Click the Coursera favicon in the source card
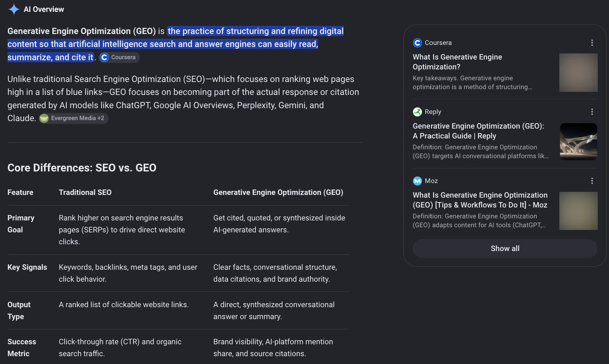 pos(417,43)
